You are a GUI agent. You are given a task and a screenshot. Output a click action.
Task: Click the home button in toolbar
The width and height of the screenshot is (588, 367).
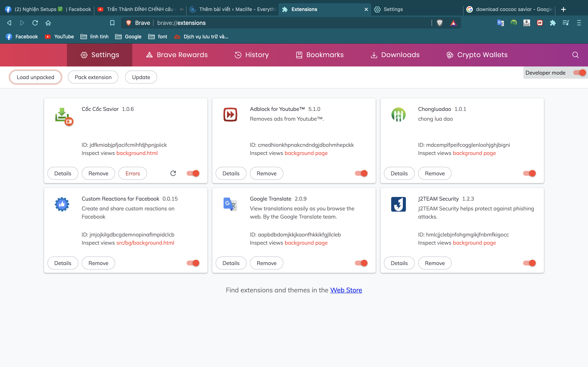48,23
